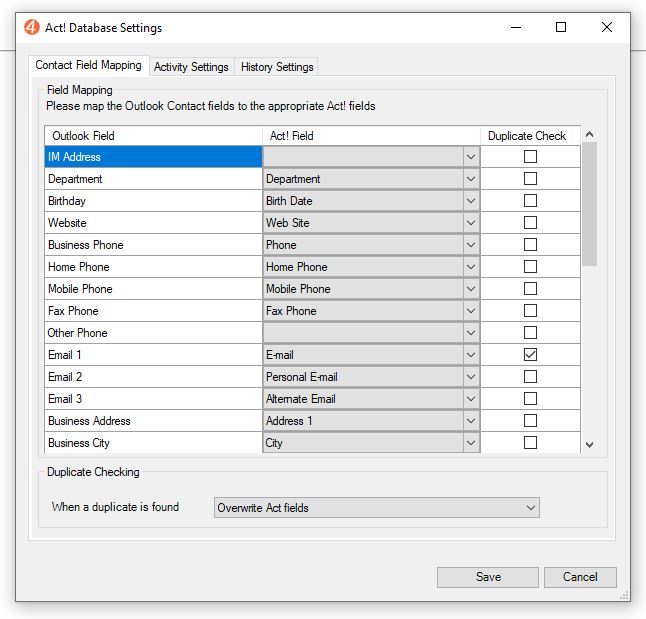Check the Mobile Phone duplicate checkbox
This screenshot has width=646, height=619.
click(x=530, y=288)
